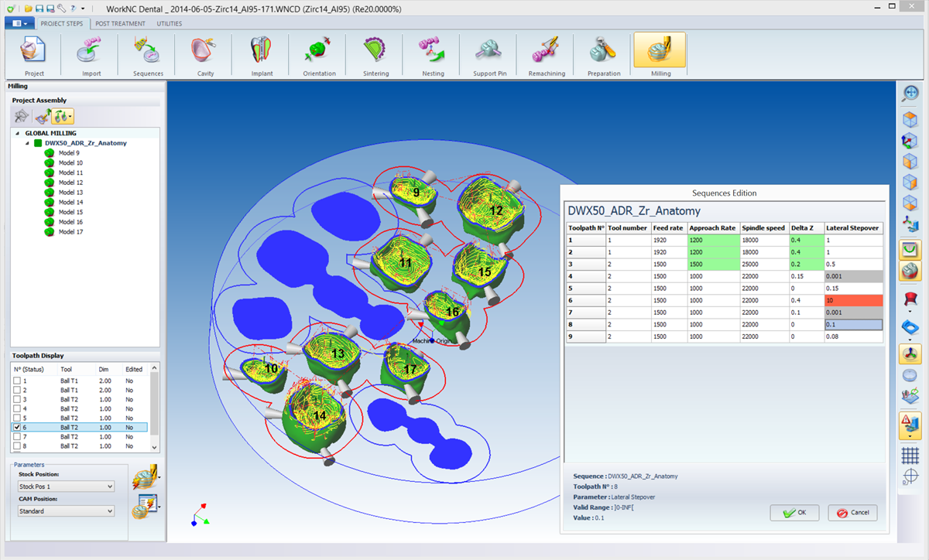
Task: Click the help question mark icon in title bar
Action: tap(72, 8)
